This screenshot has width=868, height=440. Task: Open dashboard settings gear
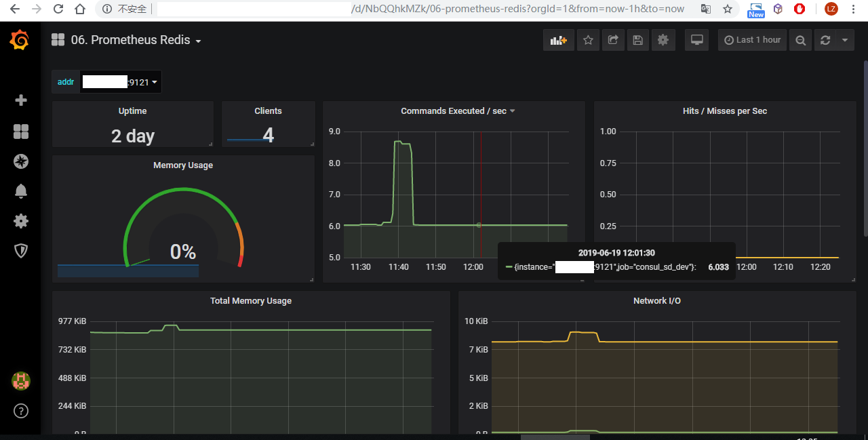coord(663,40)
